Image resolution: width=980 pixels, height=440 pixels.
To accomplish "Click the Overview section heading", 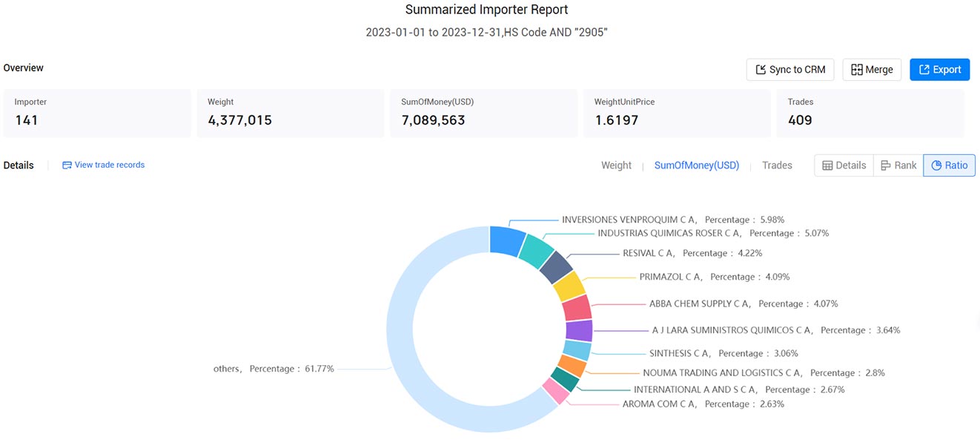I will 24,68.
